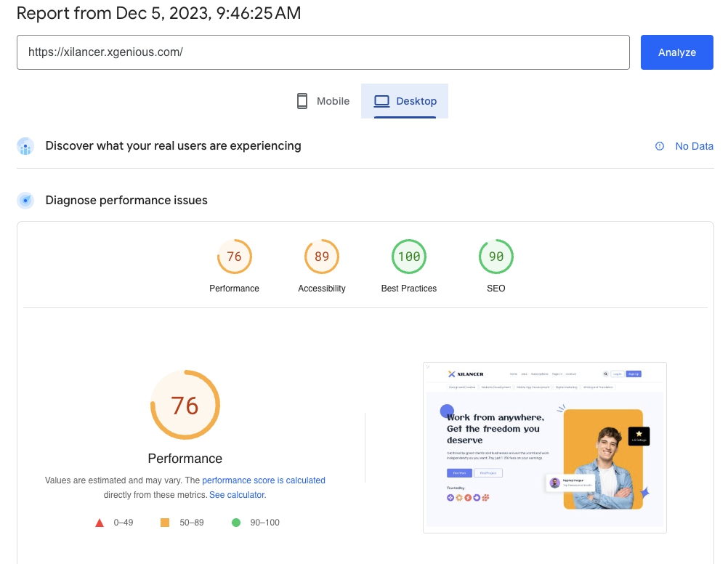Click the Xilancer page screenshot thumbnail

coord(545,448)
